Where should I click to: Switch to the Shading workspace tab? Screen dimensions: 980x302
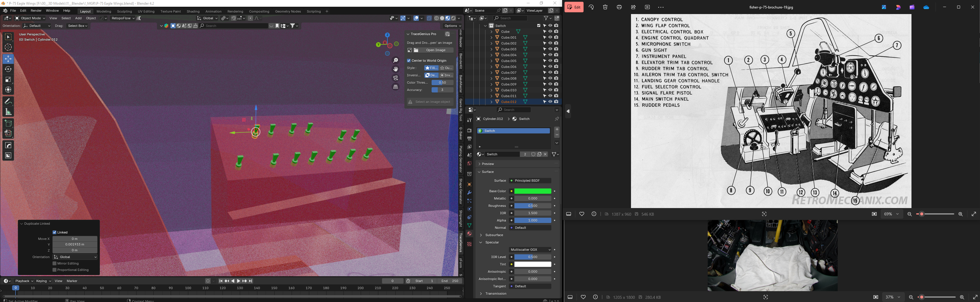pyautogui.click(x=193, y=11)
